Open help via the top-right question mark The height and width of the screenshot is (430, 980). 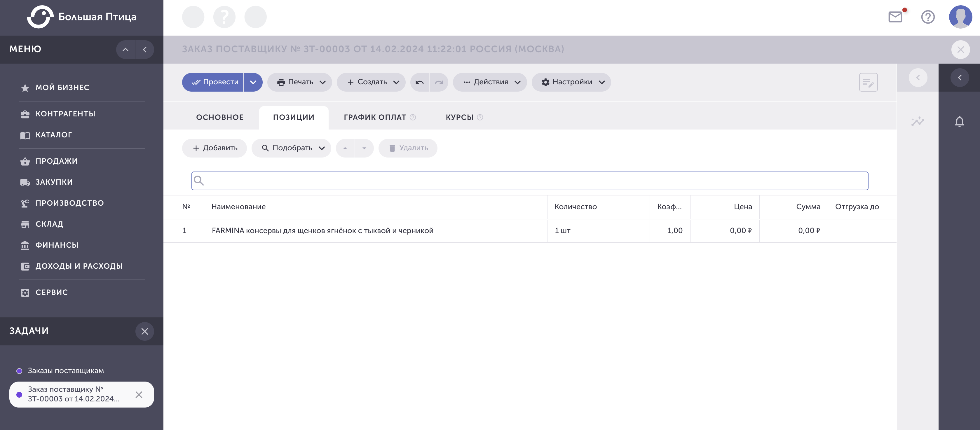tap(928, 17)
